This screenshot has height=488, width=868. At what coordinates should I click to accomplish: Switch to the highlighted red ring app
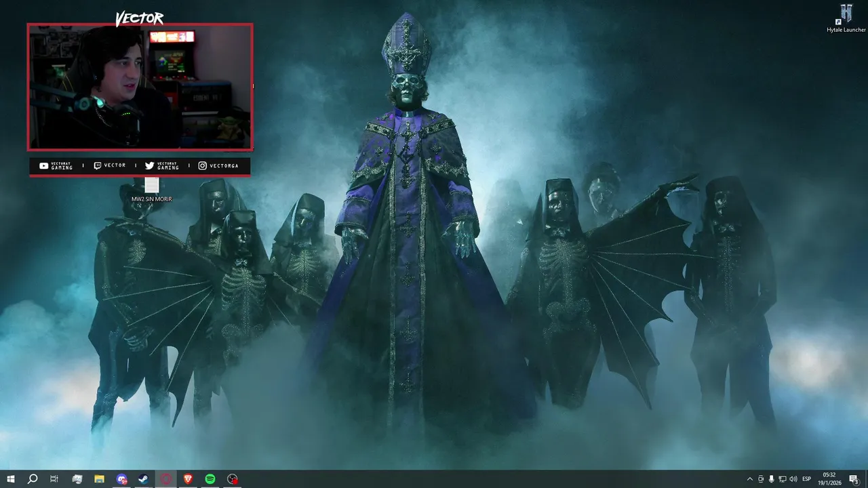pos(166,479)
